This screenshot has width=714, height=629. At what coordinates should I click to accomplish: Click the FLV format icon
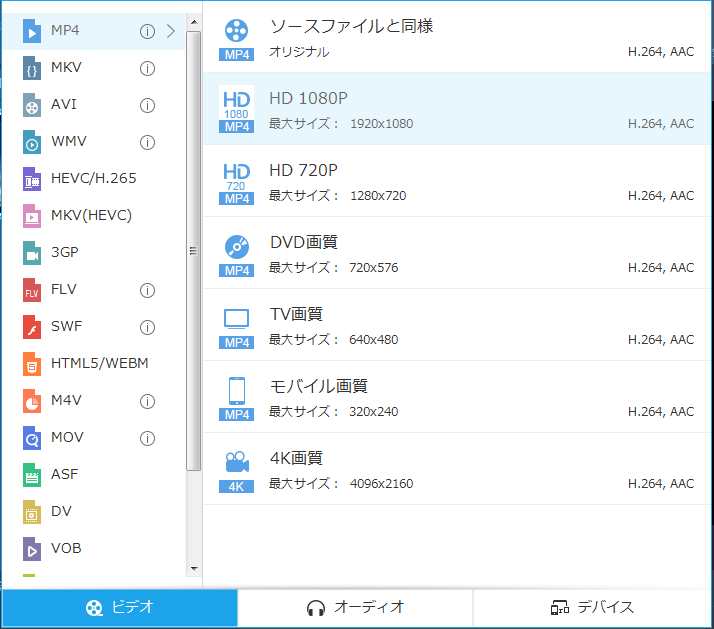click(32, 291)
